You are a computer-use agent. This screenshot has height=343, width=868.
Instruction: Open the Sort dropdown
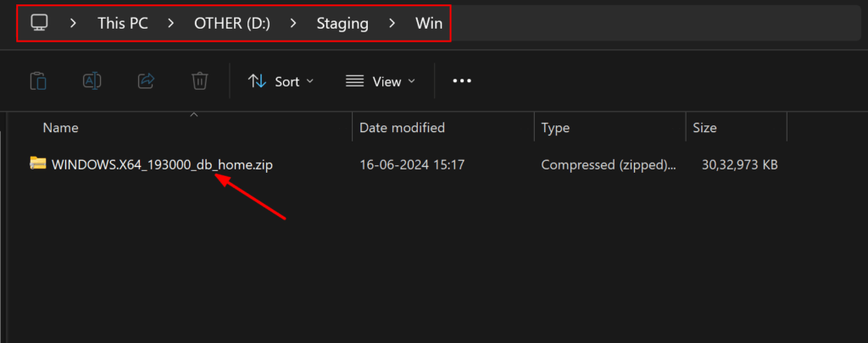coord(281,81)
